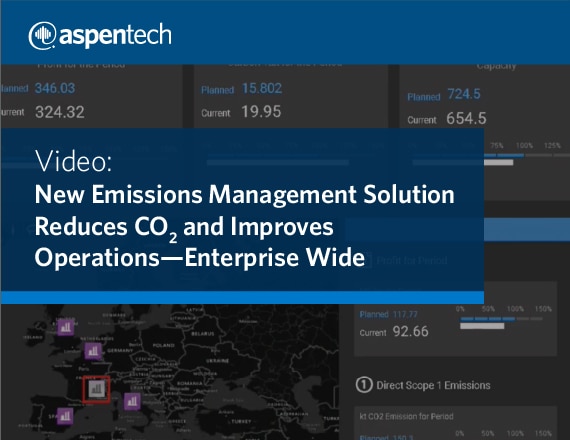Select the purple site marker near Netherlands
The image size is (570, 440).
pyautogui.click(x=93, y=351)
